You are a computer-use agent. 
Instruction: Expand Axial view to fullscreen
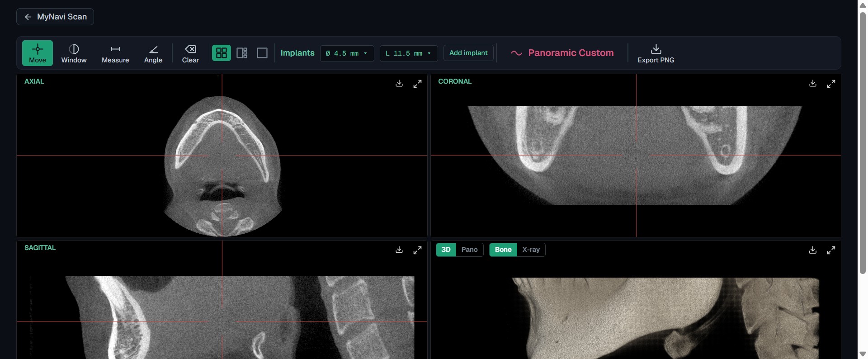[x=417, y=84]
